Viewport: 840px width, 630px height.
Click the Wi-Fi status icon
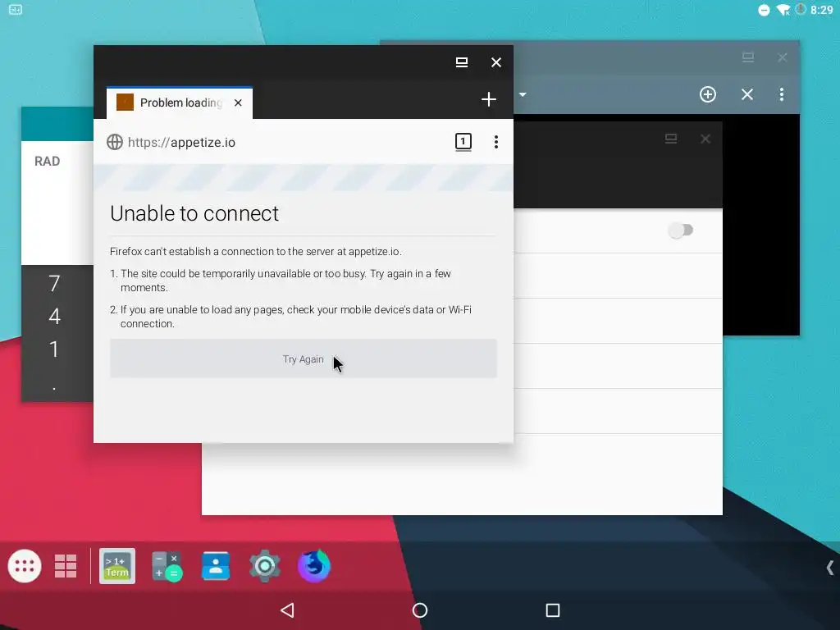point(783,10)
